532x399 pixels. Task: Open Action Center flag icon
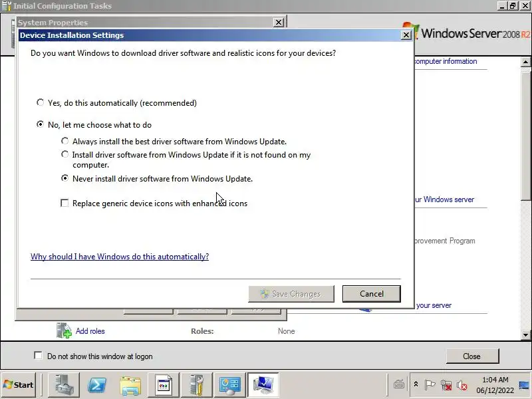(430, 385)
